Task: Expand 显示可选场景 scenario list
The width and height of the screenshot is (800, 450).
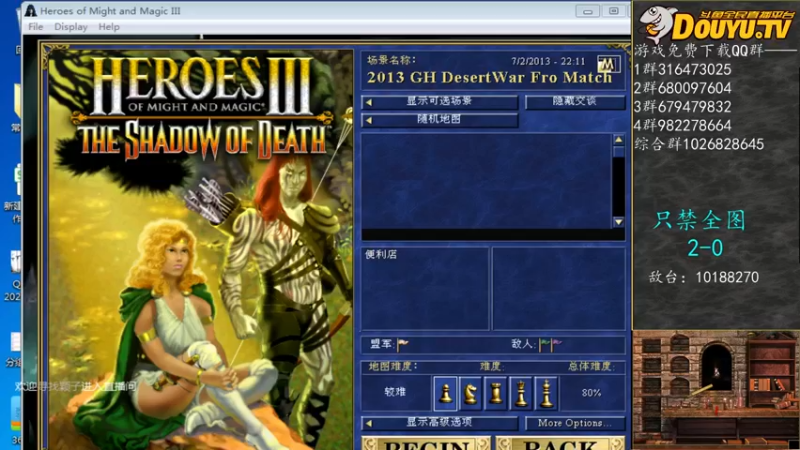Action: pos(439,102)
